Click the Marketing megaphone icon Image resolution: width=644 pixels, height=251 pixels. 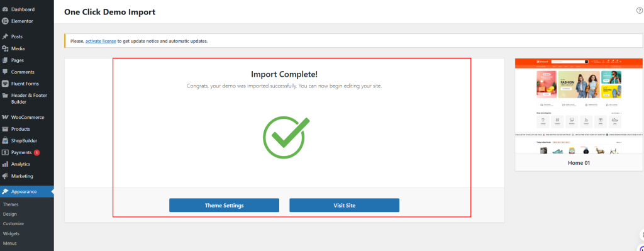pos(5,176)
